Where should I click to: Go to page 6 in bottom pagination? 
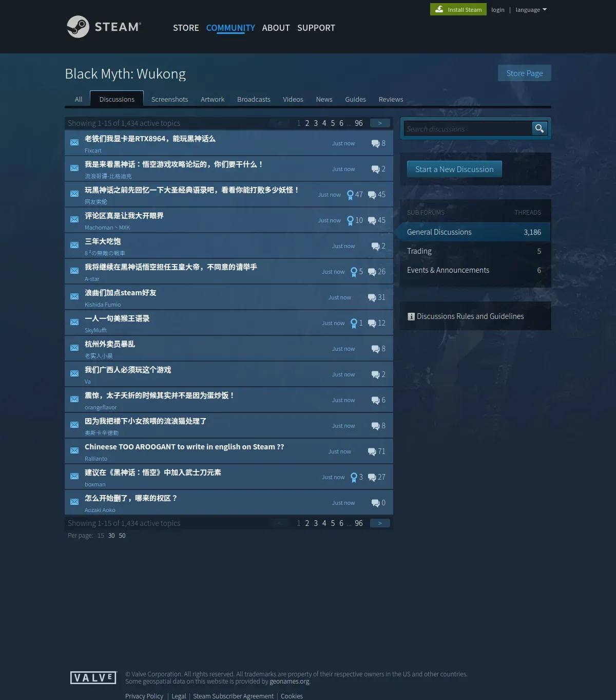[x=341, y=523]
